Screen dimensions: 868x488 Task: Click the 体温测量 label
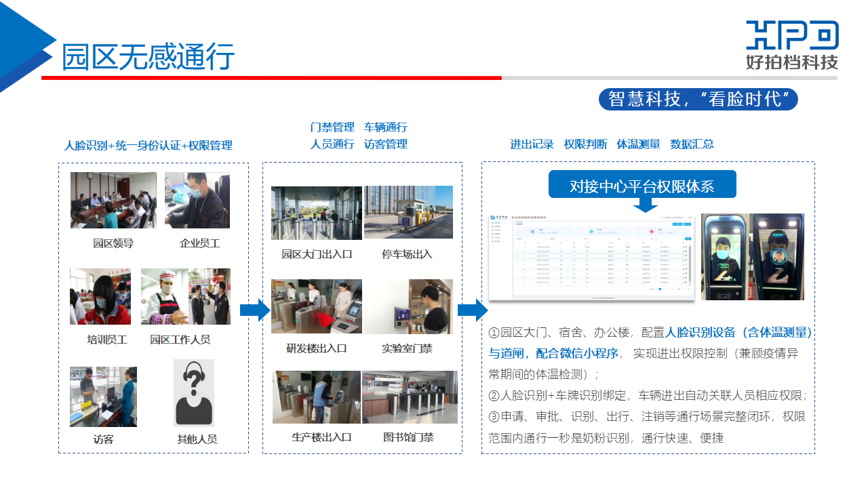638,144
